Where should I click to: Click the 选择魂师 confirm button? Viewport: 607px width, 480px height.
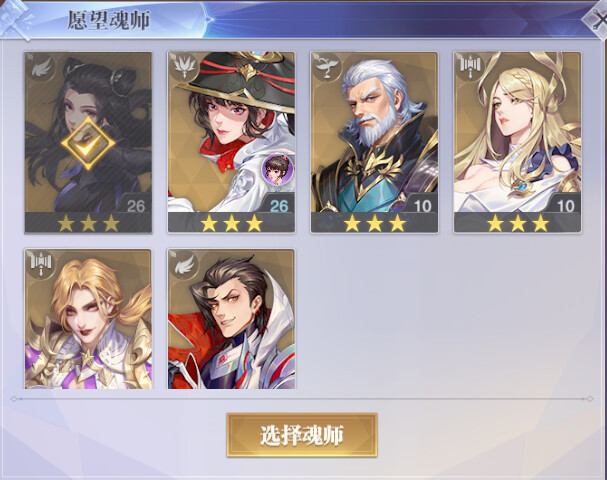click(x=302, y=435)
